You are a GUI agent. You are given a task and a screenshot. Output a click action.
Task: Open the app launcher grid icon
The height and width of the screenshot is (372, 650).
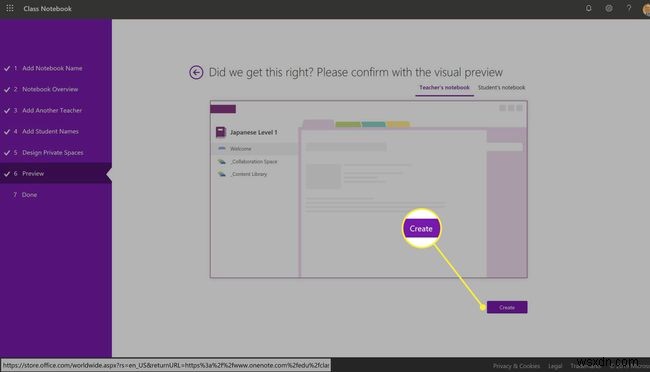(10, 8)
